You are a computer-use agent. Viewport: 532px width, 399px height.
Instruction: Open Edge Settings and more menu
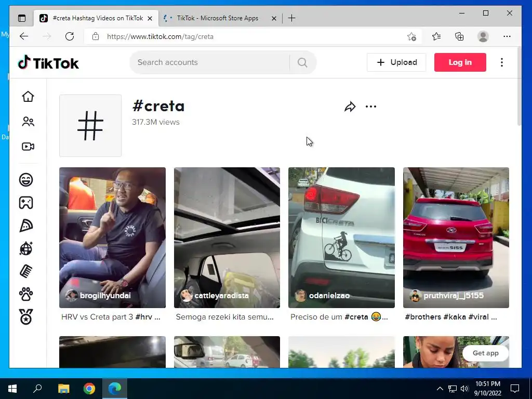click(507, 36)
